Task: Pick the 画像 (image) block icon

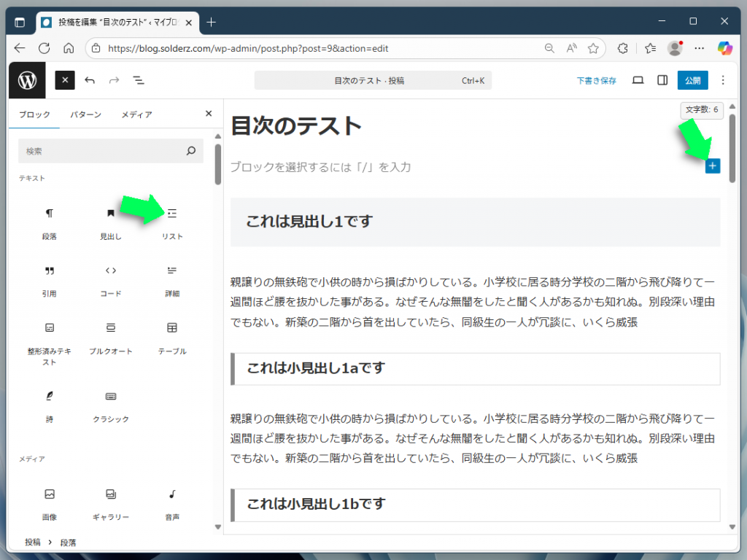Action: 49,494
